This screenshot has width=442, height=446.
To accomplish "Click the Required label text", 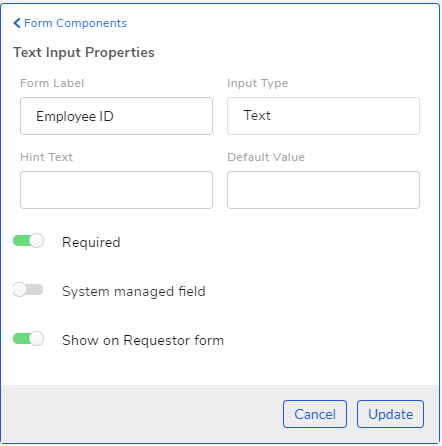I will (91, 242).
